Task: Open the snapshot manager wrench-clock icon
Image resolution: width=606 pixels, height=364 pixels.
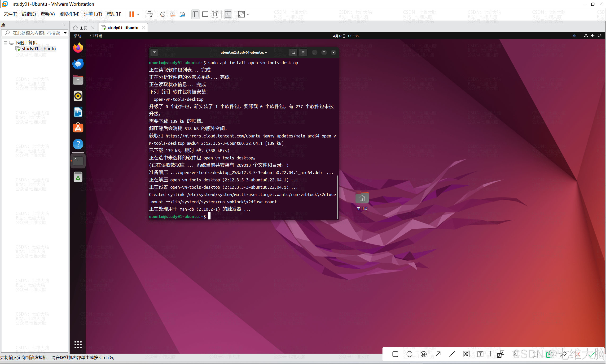Action: pos(182,14)
